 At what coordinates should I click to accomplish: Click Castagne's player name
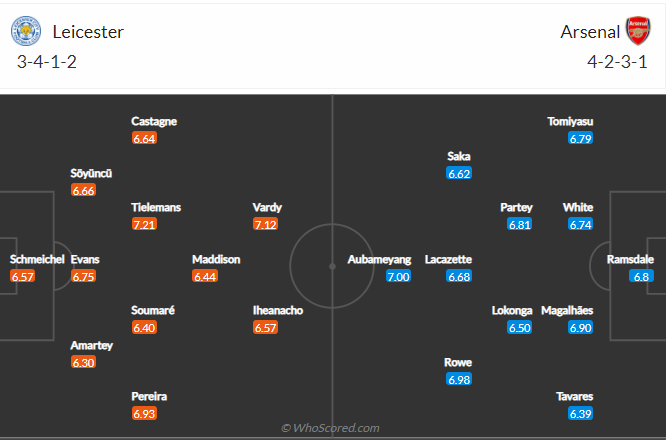pos(154,121)
